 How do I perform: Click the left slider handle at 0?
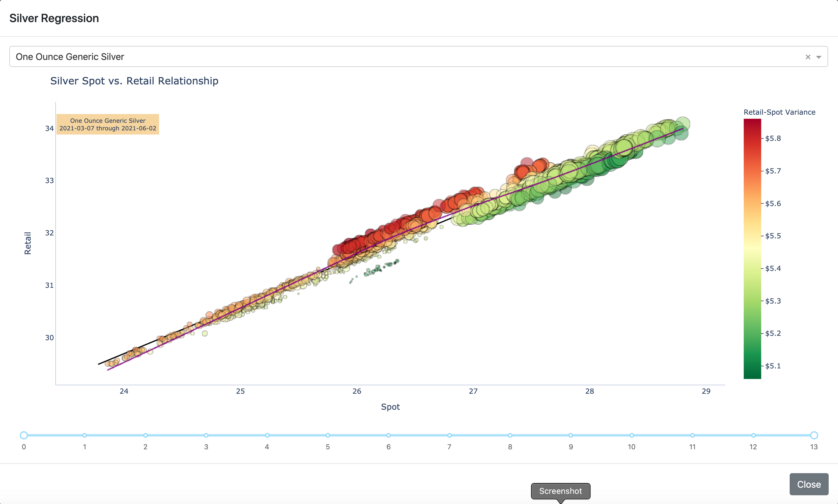pyautogui.click(x=24, y=435)
